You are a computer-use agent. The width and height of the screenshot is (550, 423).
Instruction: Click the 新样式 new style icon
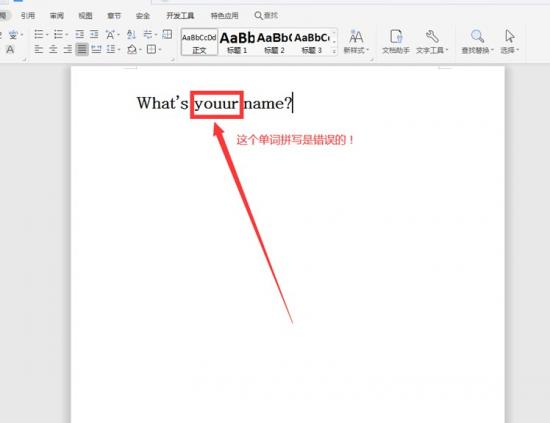(x=356, y=36)
